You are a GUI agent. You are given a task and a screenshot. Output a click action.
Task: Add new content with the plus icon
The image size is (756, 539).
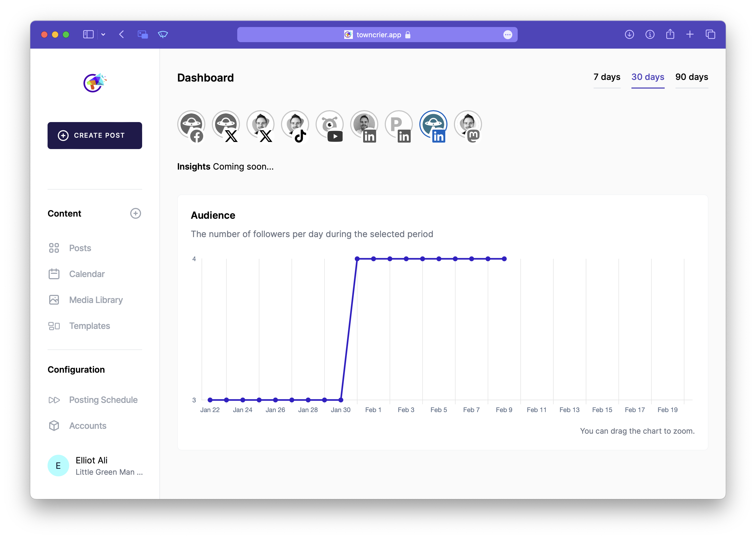pyautogui.click(x=135, y=213)
